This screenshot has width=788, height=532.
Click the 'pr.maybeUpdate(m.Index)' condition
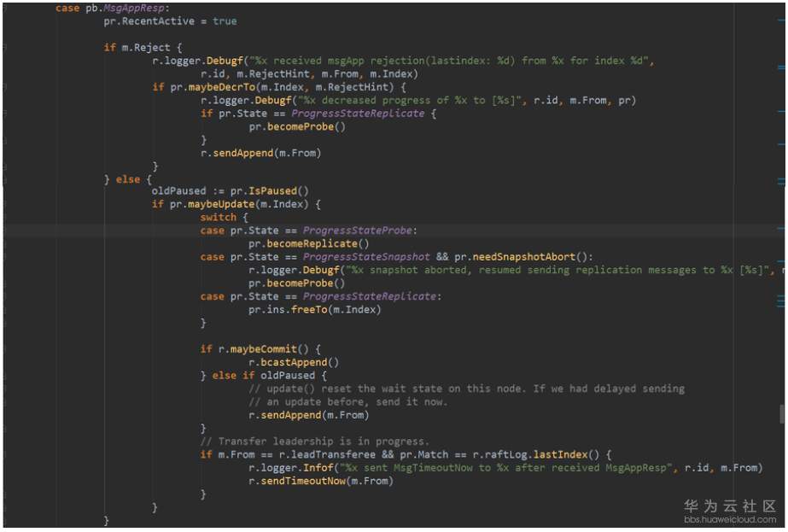pos(238,204)
